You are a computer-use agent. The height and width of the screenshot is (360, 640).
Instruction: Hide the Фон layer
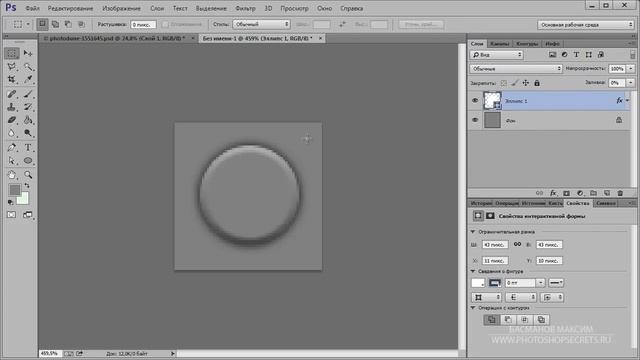pyautogui.click(x=475, y=120)
